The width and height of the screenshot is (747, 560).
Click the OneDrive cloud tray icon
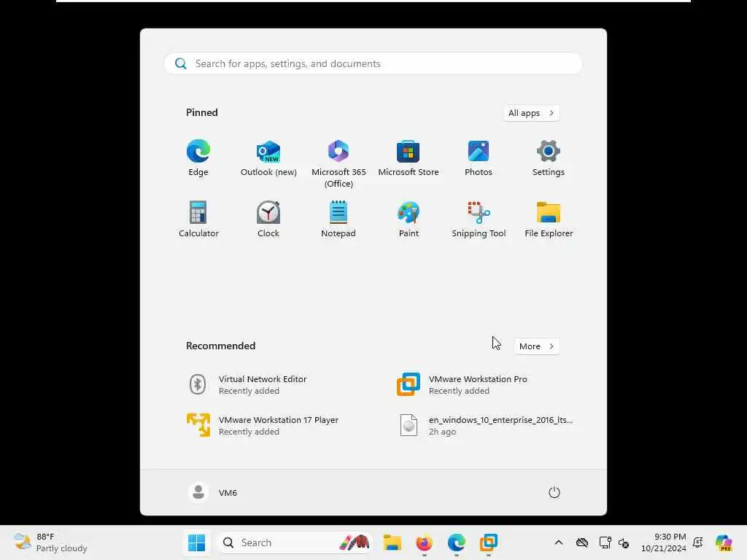coord(582,542)
